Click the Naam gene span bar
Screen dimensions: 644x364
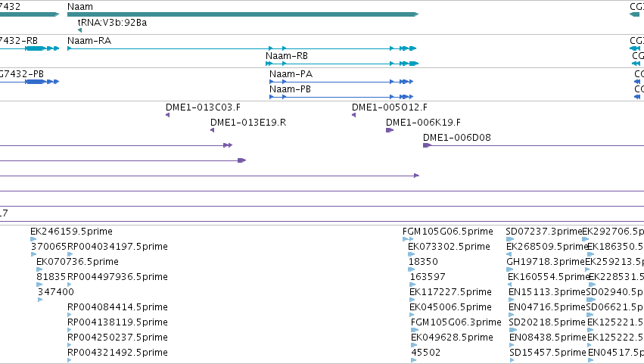coord(243,14)
